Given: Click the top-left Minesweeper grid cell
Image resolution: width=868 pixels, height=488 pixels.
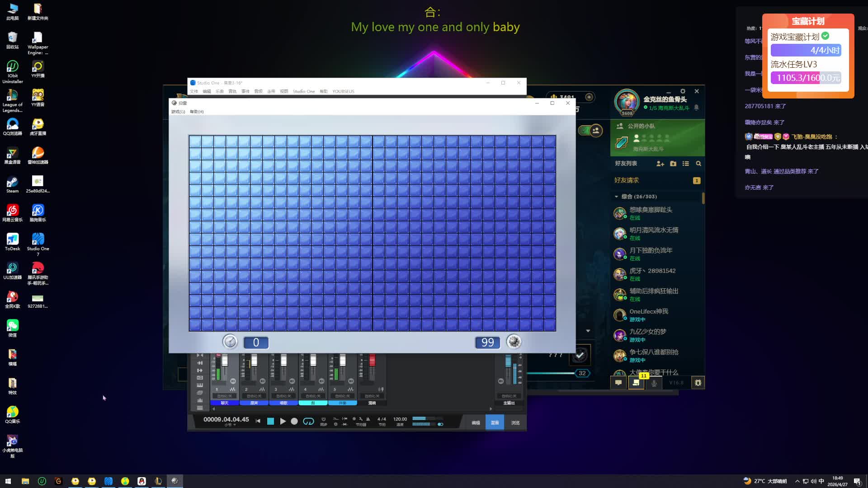Looking at the screenshot, I should [x=195, y=141].
